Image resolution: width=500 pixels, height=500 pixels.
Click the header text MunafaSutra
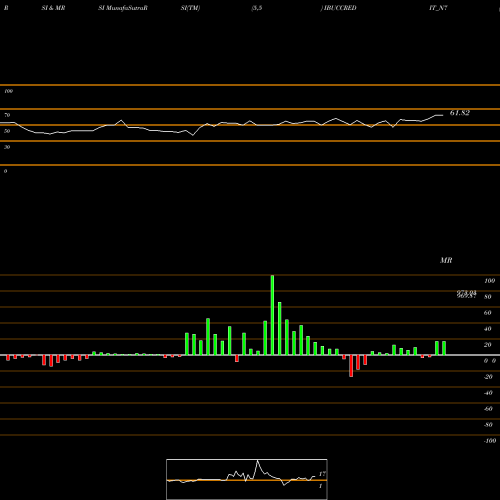125,8
